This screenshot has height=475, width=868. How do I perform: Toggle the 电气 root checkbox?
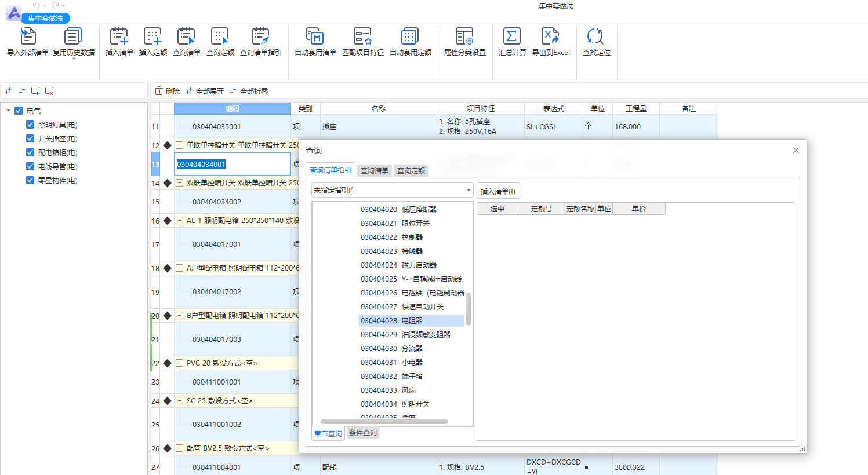tap(19, 111)
